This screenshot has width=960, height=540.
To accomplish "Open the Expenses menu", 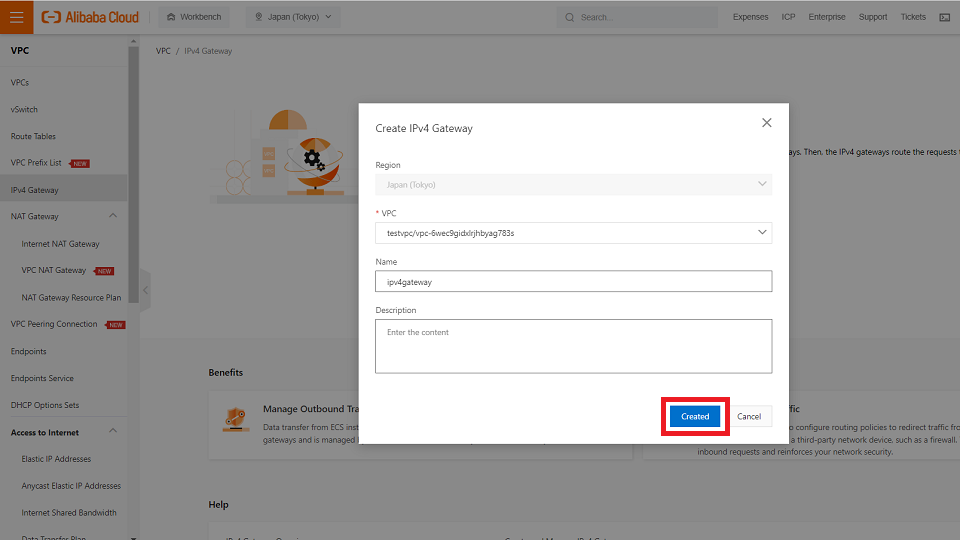I will (750, 17).
